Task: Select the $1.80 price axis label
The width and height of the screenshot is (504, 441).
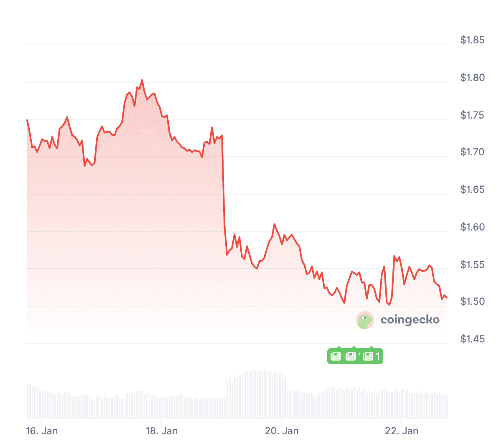Action: tap(472, 78)
